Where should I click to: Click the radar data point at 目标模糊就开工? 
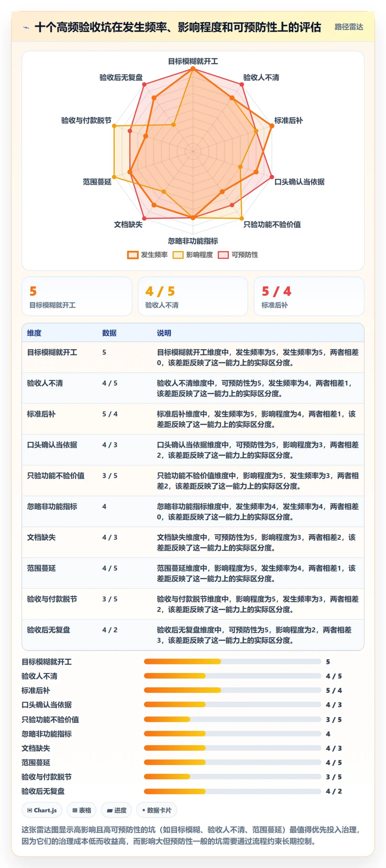[193, 68]
